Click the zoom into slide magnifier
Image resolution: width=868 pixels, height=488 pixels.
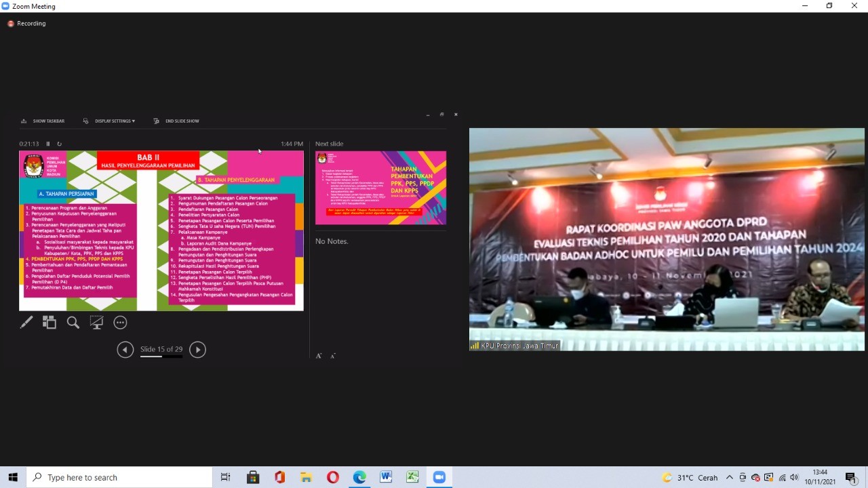(73, 323)
